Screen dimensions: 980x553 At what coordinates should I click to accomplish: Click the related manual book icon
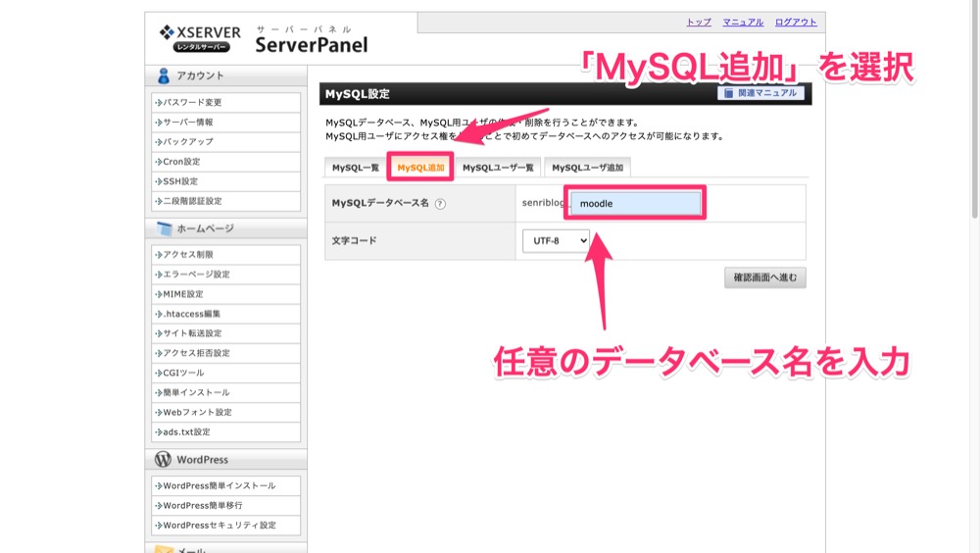pyautogui.click(x=728, y=92)
